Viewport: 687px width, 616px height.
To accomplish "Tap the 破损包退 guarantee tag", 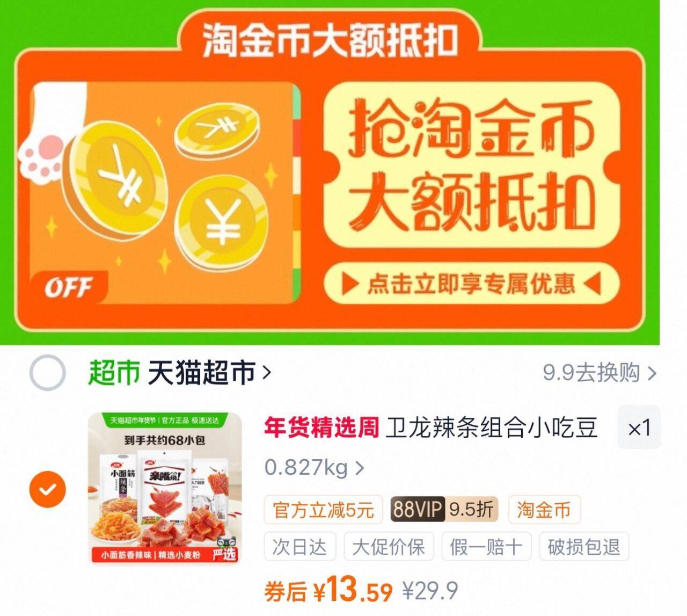I will (x=584, y=547).
